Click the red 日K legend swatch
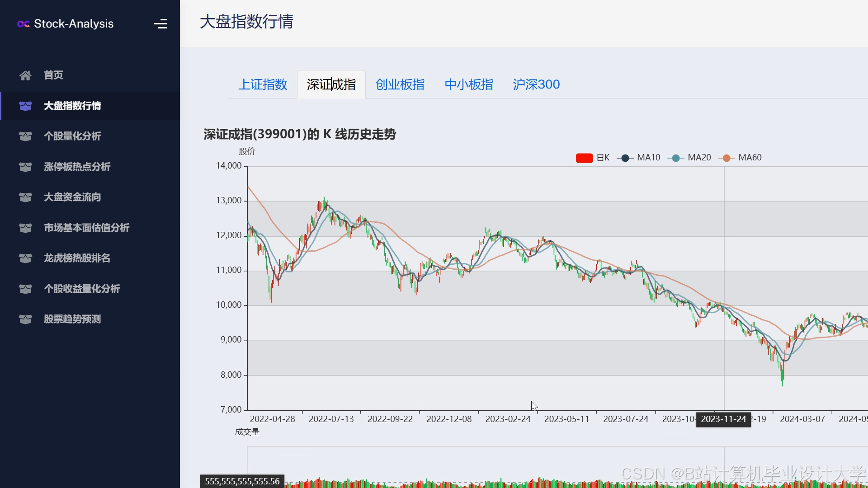The image size is (868, 488). 584,157
